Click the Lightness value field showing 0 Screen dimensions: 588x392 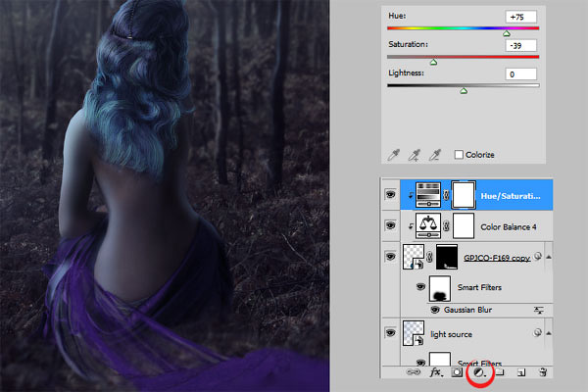[x=521, y=73]
